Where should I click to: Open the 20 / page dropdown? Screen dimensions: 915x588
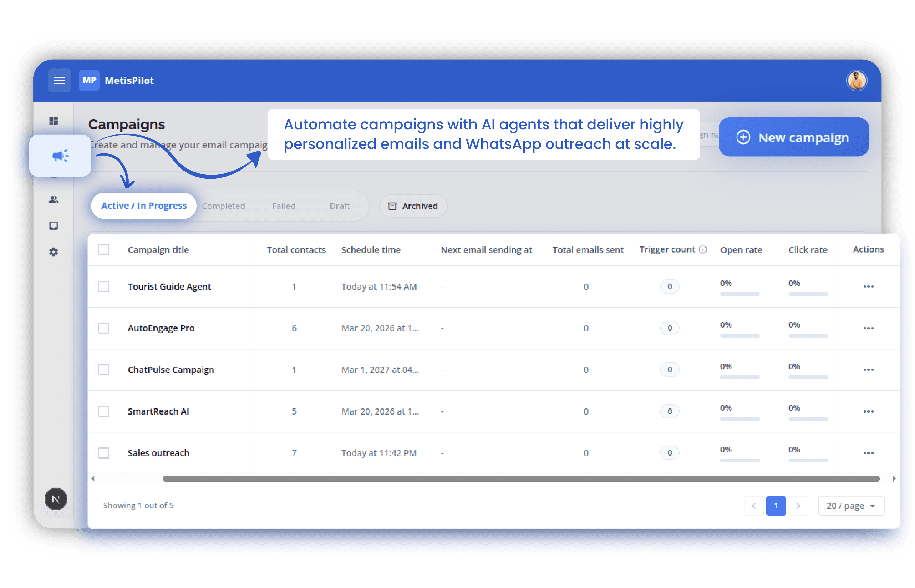(x=851, y=506)
